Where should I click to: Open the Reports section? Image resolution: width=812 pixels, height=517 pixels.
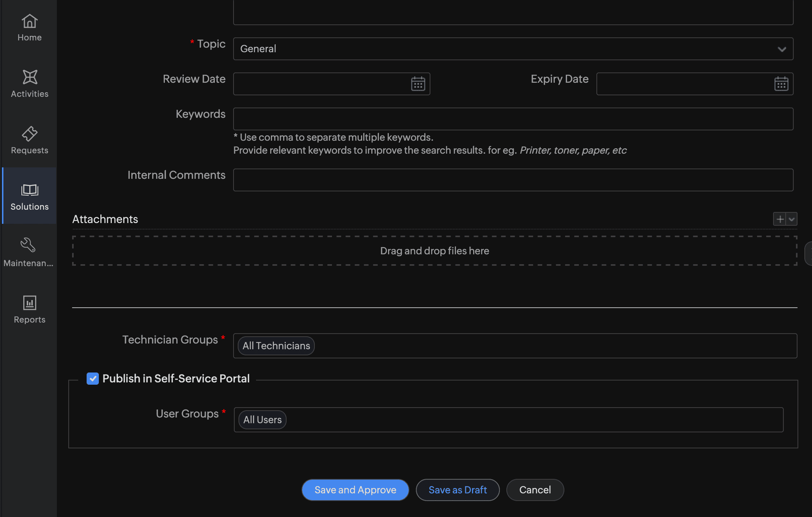click(29, 308)
